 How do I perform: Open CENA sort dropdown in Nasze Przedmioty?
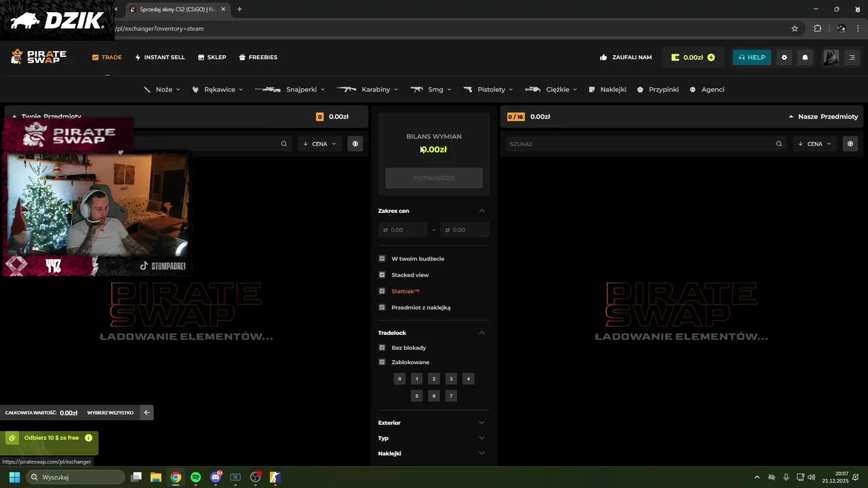point(814,144)
